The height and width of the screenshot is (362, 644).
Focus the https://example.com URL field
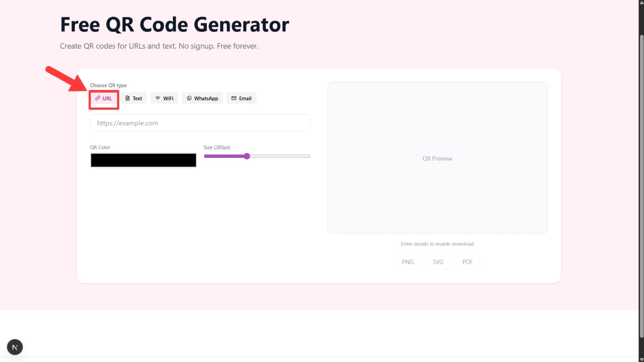[x=200, y=123]
